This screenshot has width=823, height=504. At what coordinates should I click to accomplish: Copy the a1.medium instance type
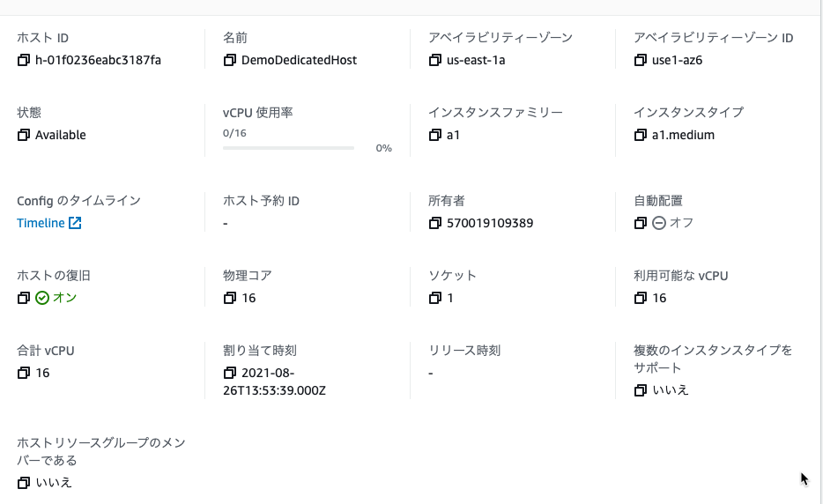pos(640,135)
